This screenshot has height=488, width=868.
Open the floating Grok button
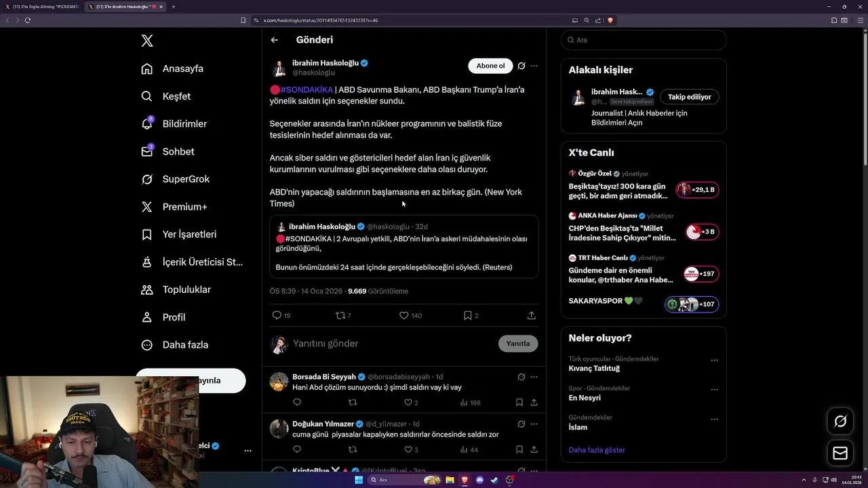pos(840,422)
